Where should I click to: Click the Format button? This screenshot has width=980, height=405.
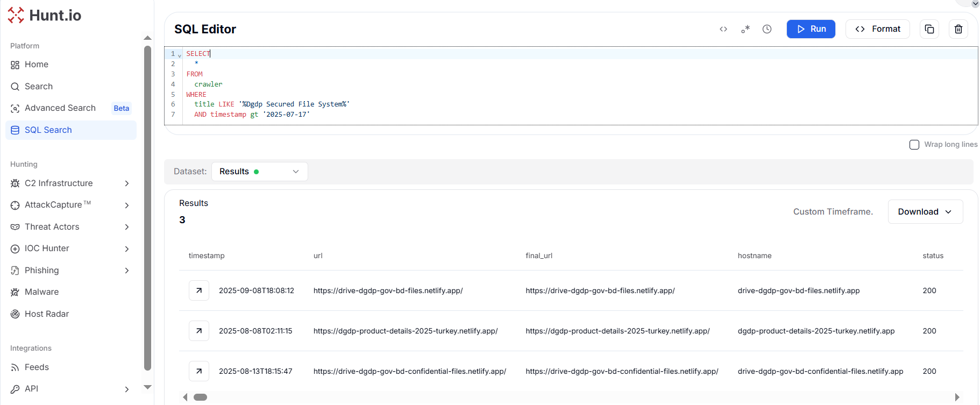click(x=877, y=29)
